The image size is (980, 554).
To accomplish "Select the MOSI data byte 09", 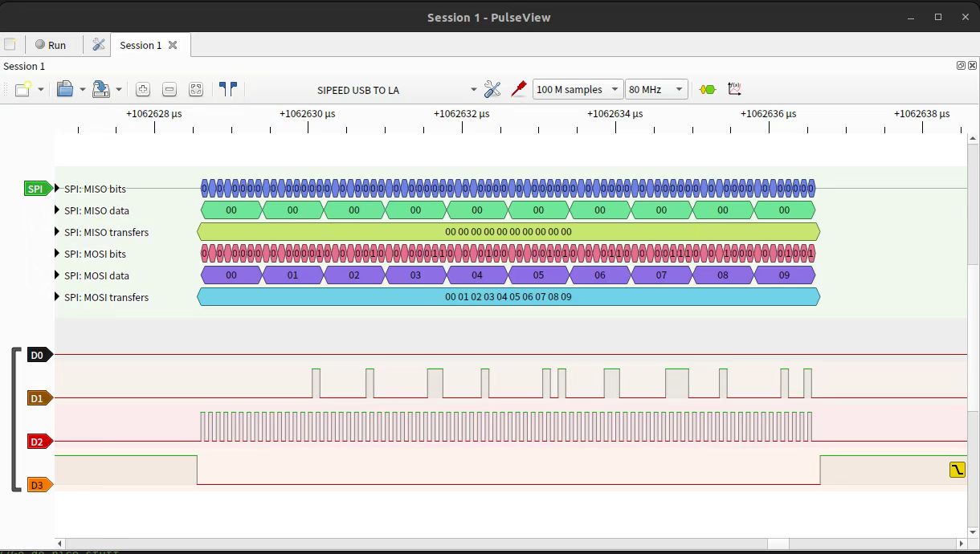I will tap(785, 275).
